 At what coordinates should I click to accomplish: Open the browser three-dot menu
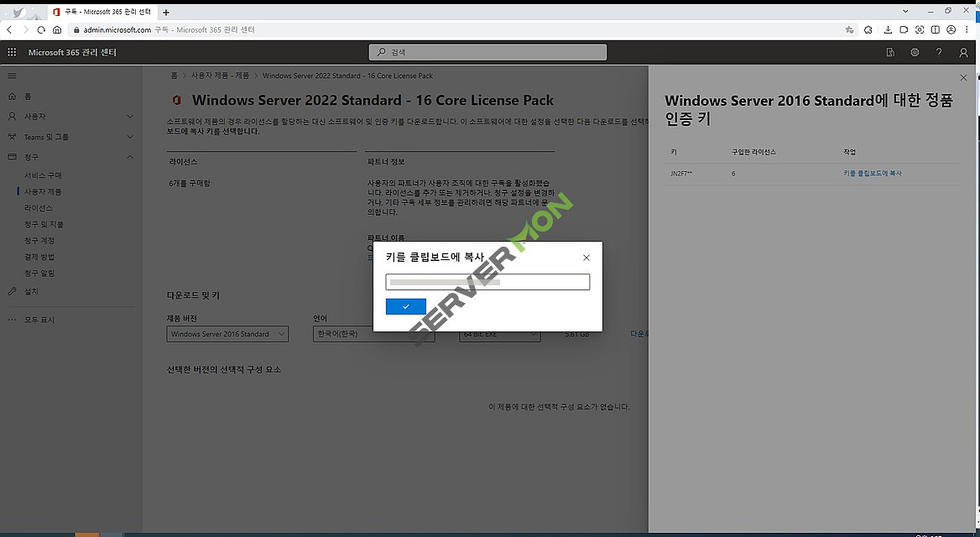[967, 29]
